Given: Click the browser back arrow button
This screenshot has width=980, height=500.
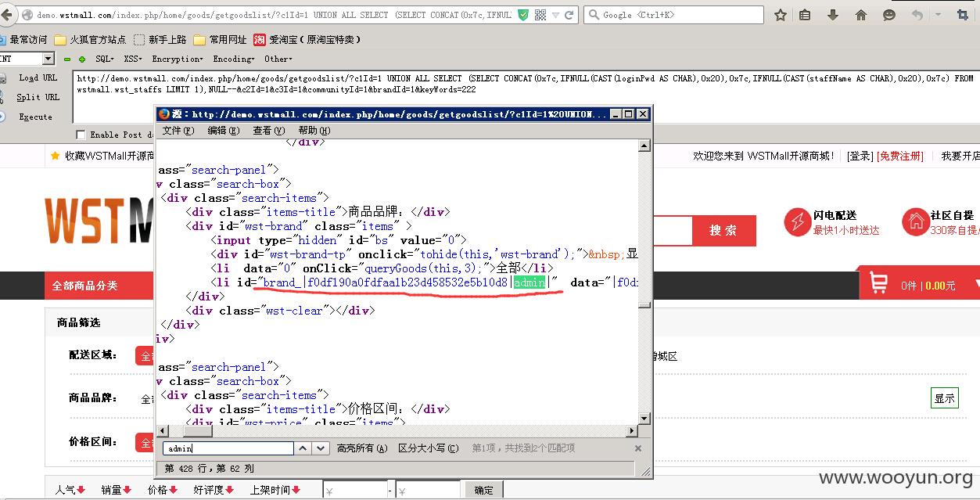Looking at the screenshot, I should [x=5, y=15].
